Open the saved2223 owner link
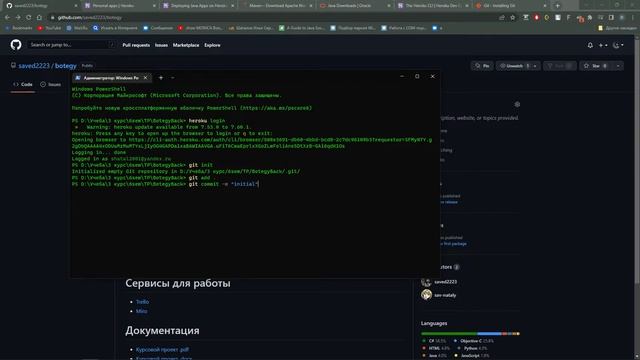 (x=34, y=66)
